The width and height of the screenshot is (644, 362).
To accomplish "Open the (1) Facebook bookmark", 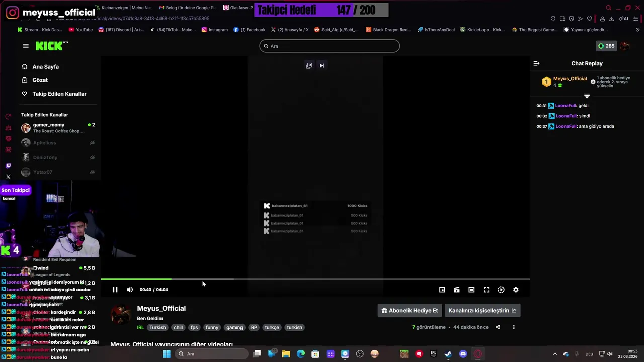I will click(249, 30).
